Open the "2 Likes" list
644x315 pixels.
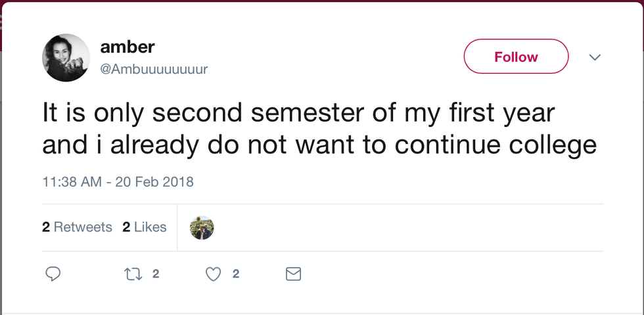coord(145,228)
